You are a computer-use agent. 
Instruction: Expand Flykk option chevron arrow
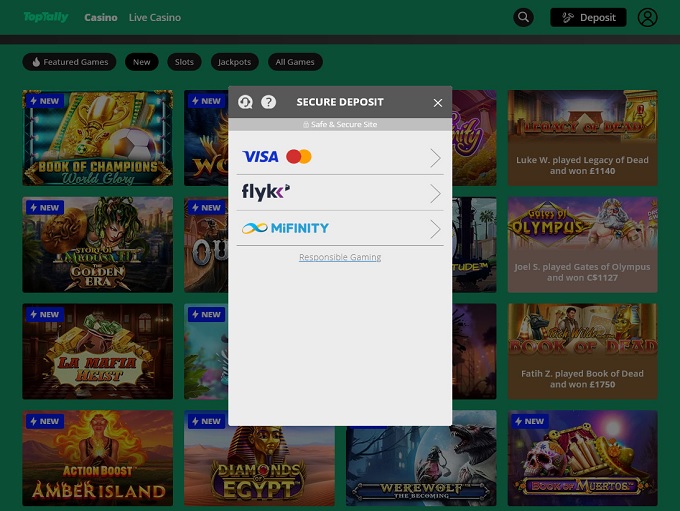(x=435, y=193)
